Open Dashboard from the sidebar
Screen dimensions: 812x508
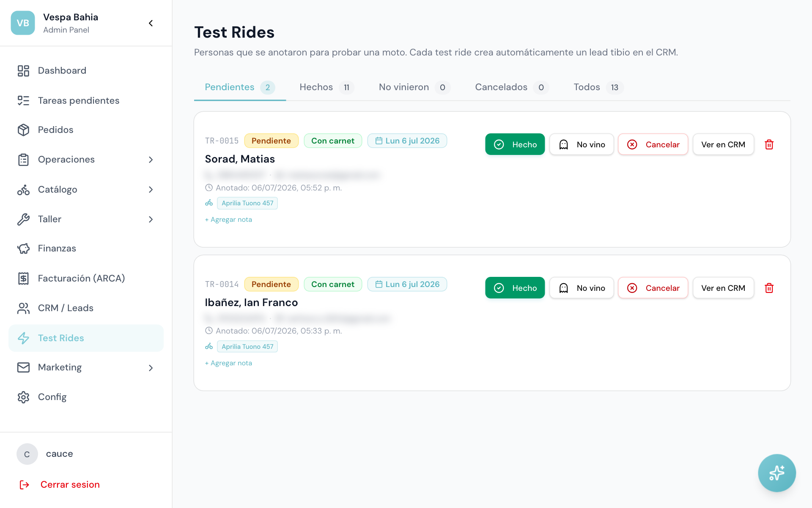coord(86,71)
